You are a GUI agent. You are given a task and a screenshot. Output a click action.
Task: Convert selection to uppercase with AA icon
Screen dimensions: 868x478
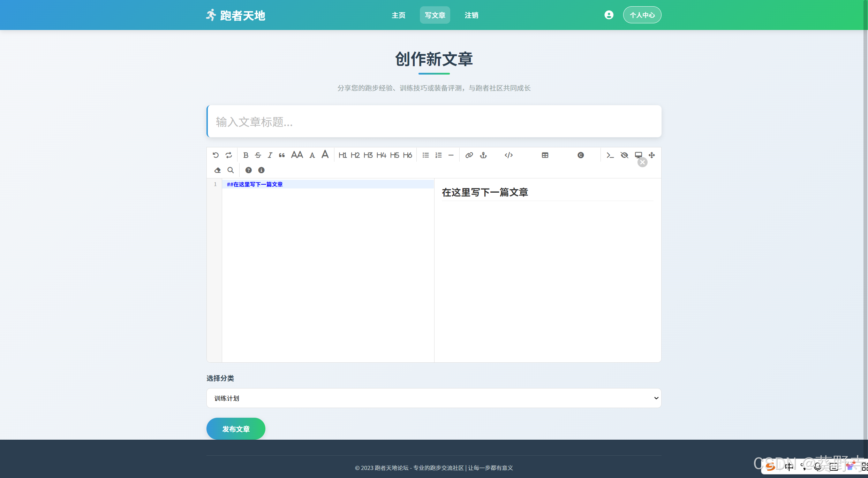(x=297, y=155)
